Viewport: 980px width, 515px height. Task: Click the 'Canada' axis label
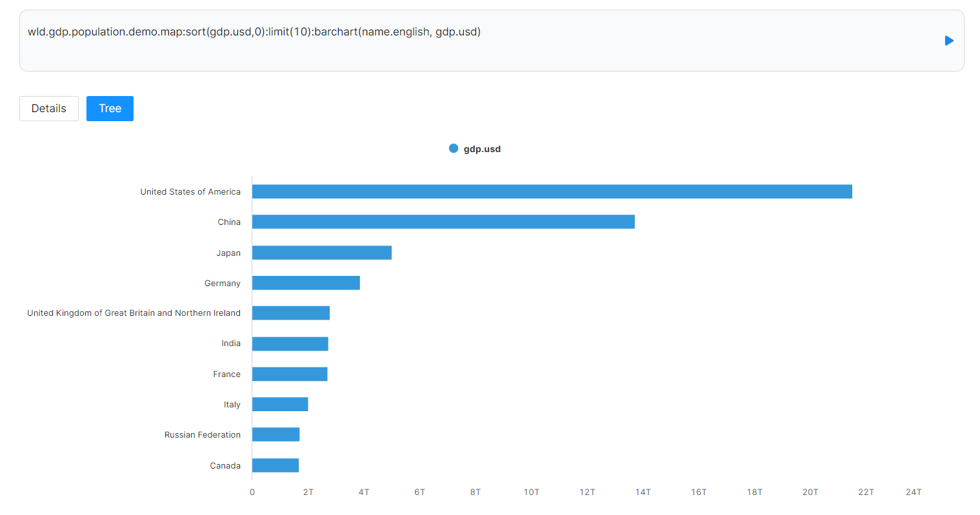225,465
